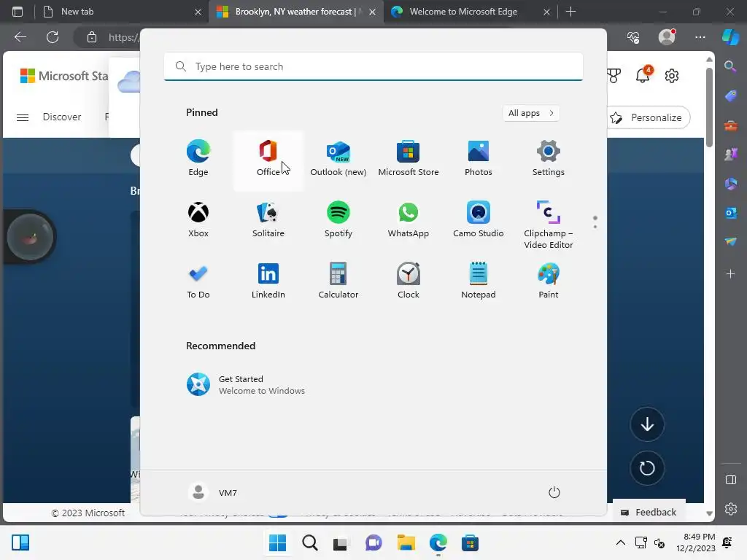Click the Feedback button
747x560 pixels.
(x=649, y=513)
